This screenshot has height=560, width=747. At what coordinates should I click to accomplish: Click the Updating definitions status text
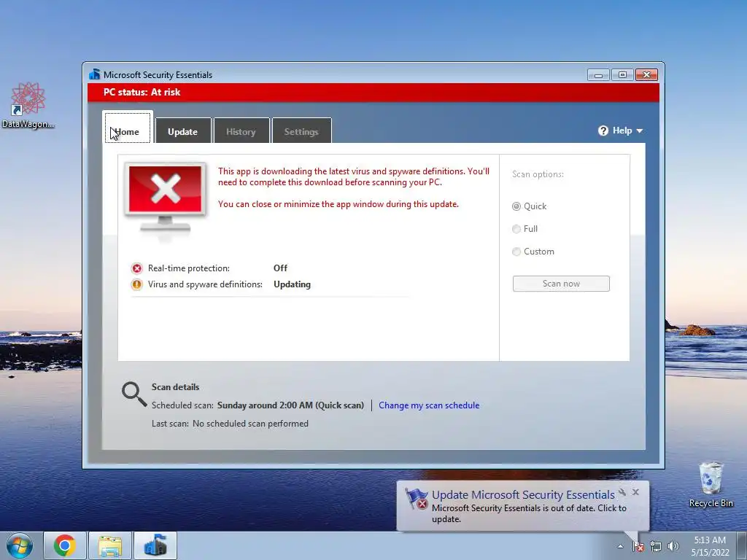pos(292,284)
